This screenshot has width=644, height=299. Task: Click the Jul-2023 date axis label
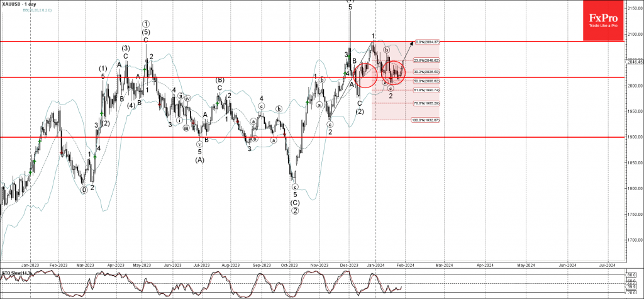201,265
